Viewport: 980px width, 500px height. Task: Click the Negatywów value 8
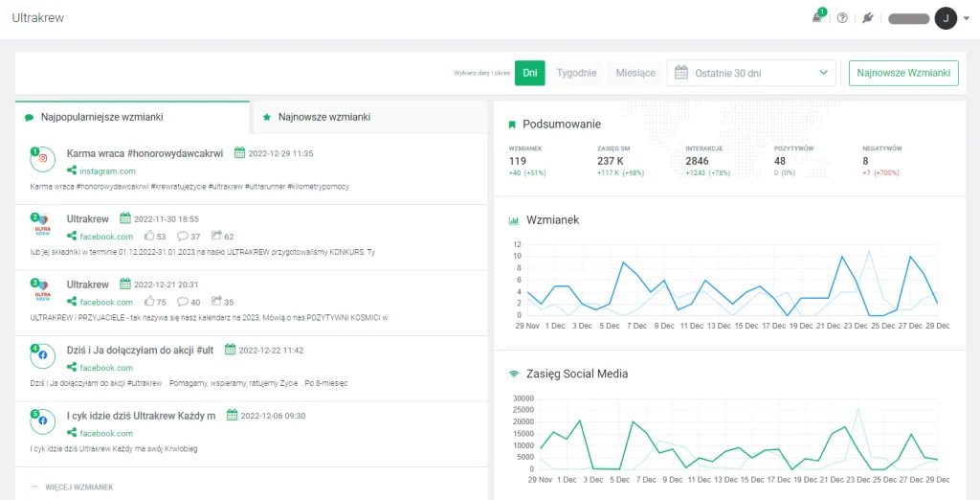click(865, 162)
